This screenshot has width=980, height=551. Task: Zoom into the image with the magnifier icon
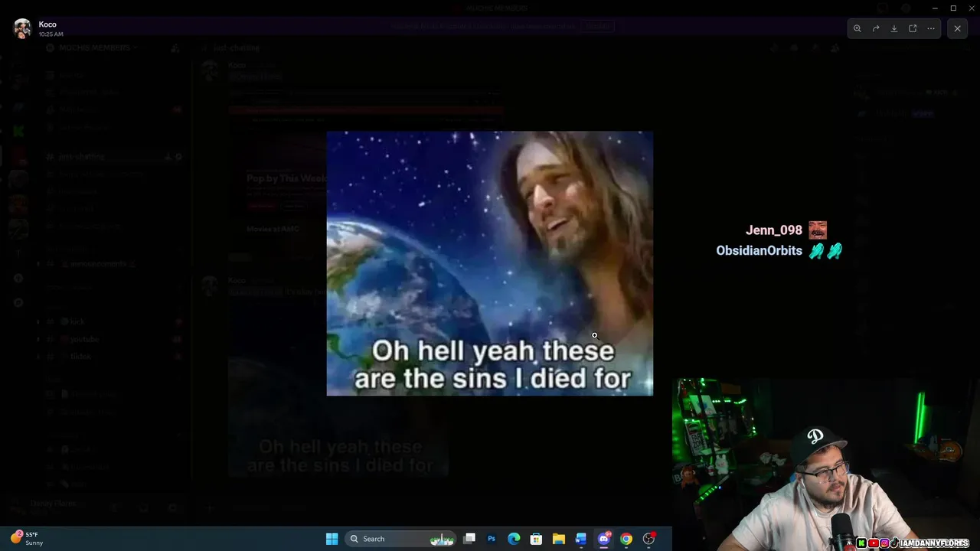pyautogui.click(x=857, y=28)
